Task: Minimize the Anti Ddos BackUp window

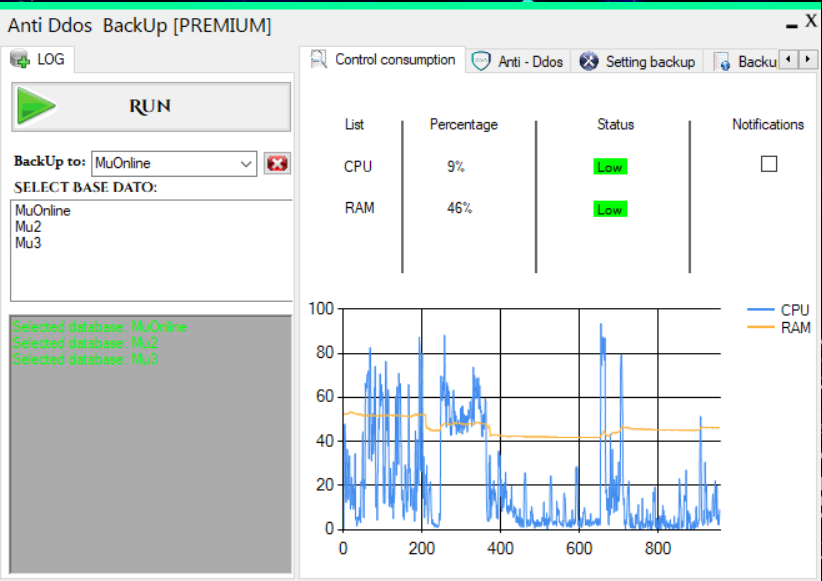Action: [x=790, y=22]
